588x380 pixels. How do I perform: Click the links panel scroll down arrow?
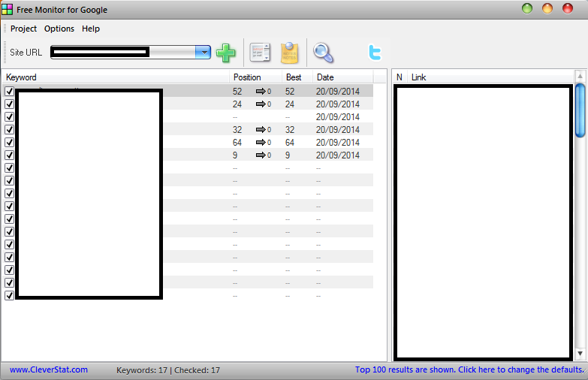(x=580, y=354)
